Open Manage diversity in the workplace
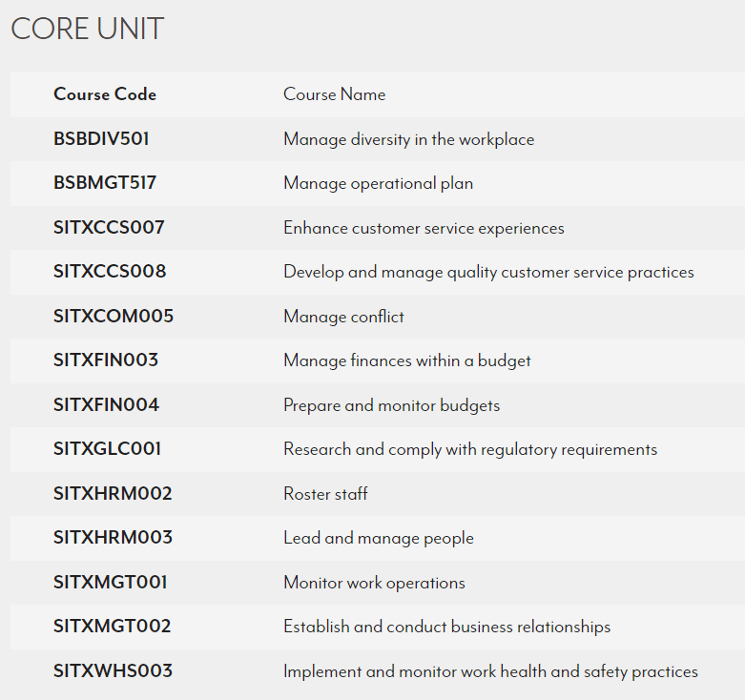This screenshot has width=745, height=700. point(408,139)
